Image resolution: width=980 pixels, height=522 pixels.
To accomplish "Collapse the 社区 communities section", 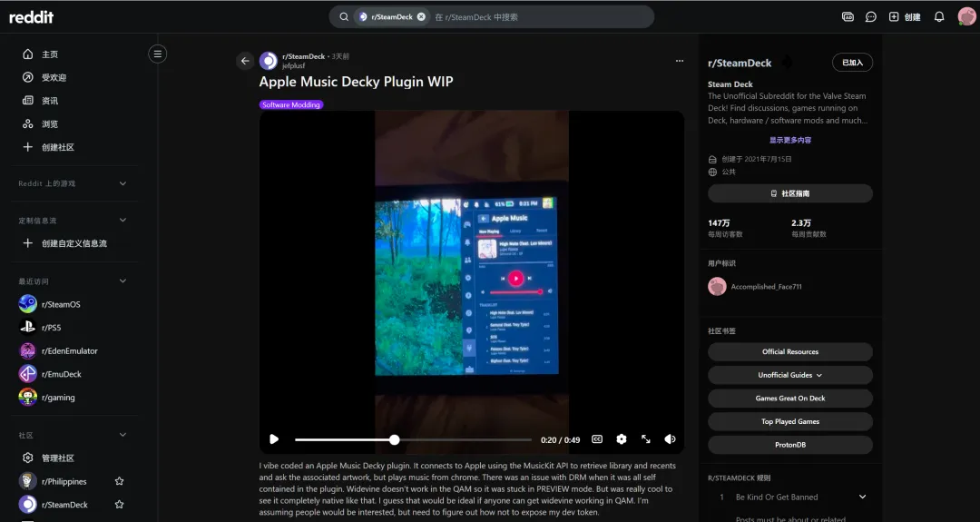I will tap(122, 435).
